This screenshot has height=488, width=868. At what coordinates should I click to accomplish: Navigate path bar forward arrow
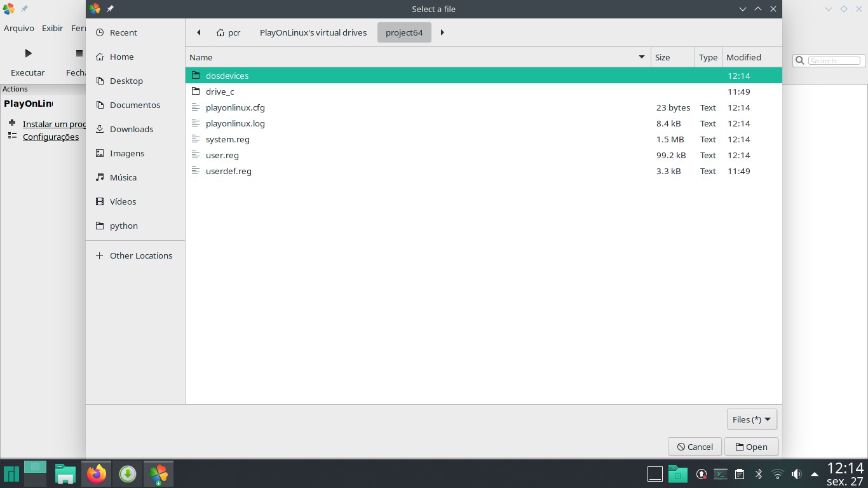[442, 32]
